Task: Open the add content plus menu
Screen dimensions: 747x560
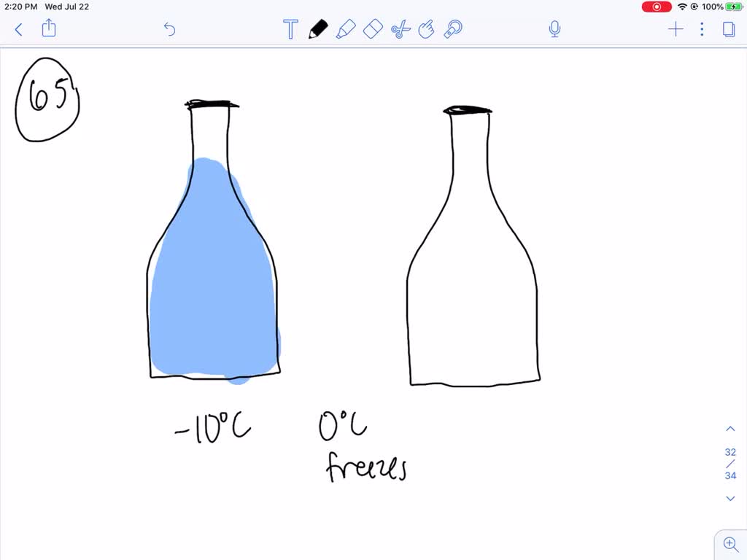Action: (x=676, y=29)
